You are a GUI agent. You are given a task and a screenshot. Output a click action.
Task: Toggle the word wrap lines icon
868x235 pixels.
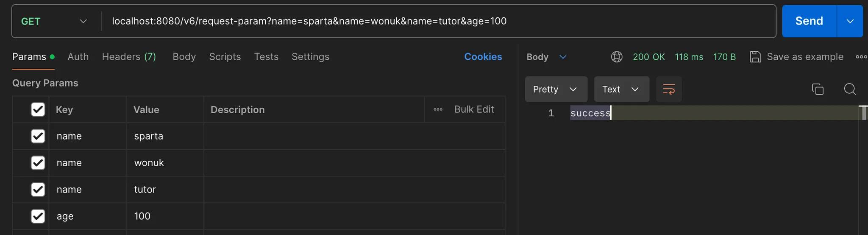coord(669,89)
